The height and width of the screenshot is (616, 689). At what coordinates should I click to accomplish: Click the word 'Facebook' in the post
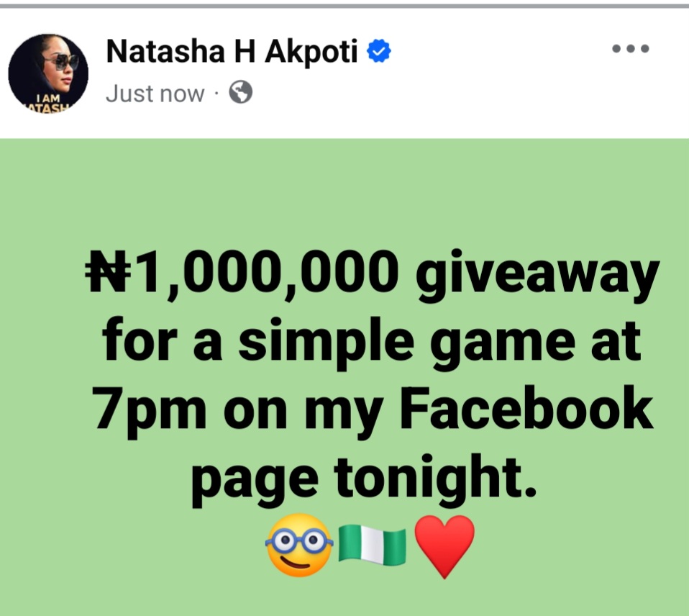[x=526, y=407]
